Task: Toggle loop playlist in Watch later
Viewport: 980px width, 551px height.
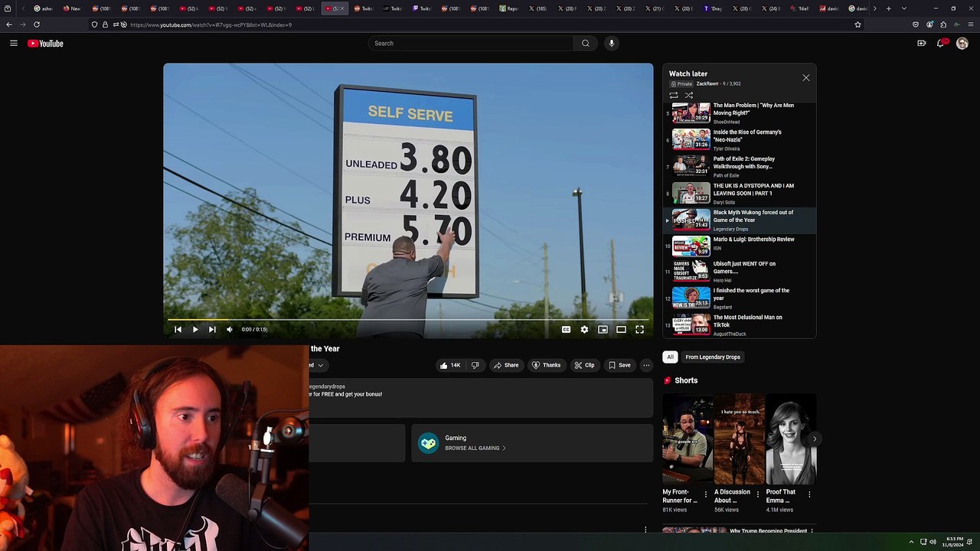Action: [x=674, y=96]
